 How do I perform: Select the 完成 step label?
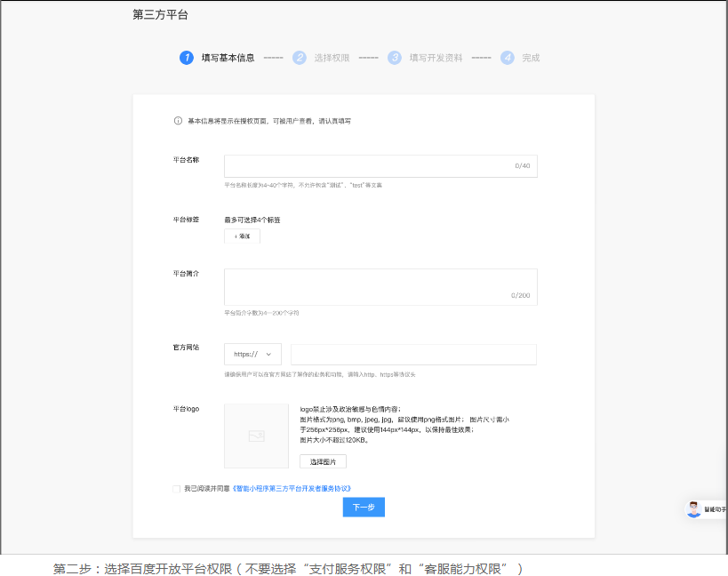tap(531, 58)
